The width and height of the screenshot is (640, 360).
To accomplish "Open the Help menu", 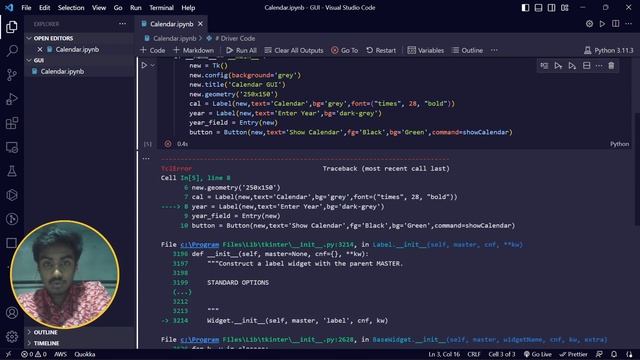I will point(188,8).
